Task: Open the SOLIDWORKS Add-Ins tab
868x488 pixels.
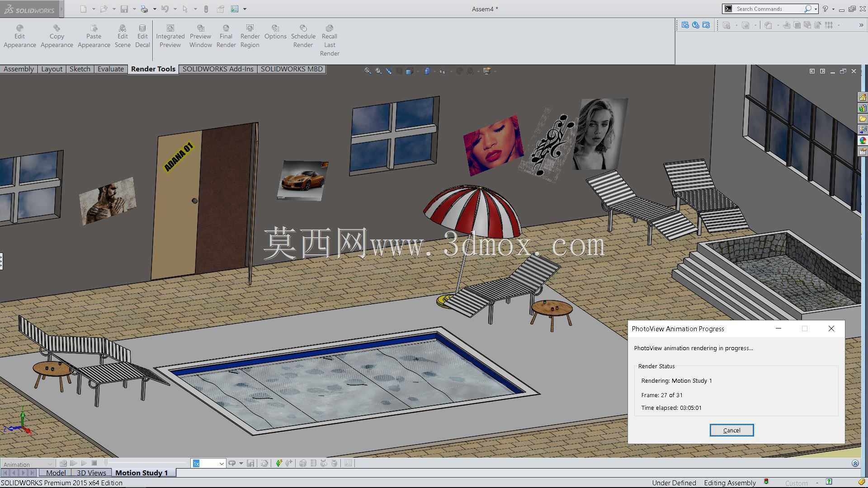Action: pos(218,69)
